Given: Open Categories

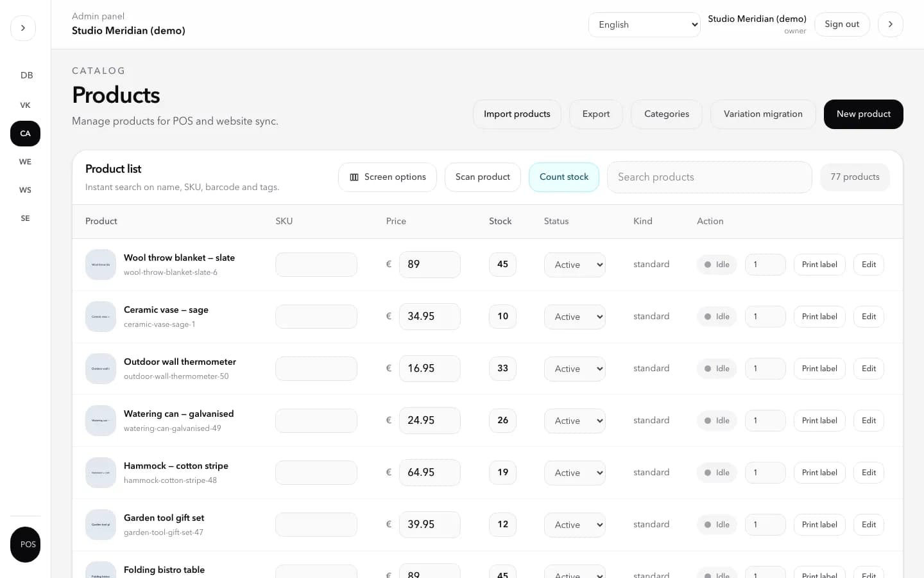Looking at the screenshot, I should coord(667,114).
